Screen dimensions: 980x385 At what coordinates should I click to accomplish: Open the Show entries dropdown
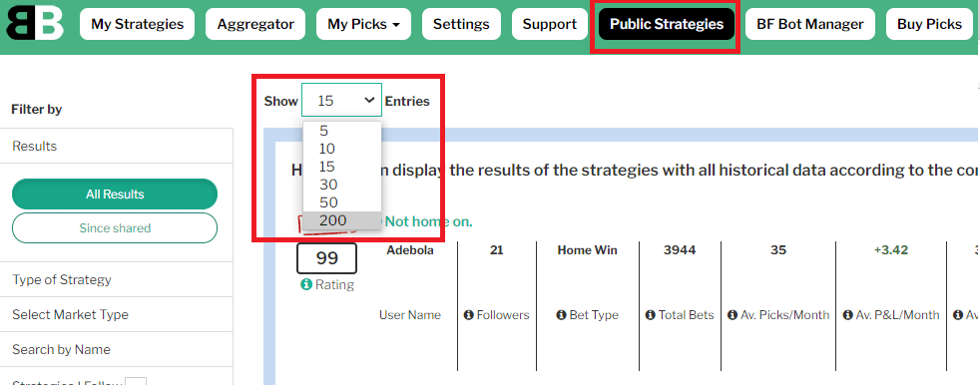(341, 100)
